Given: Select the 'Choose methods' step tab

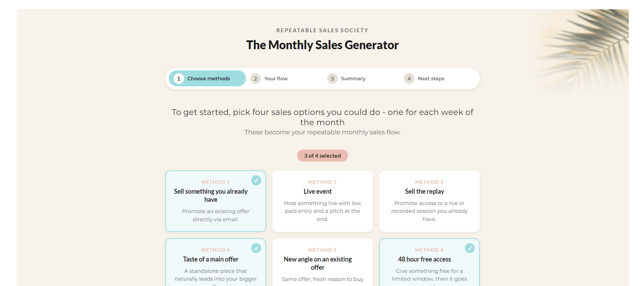Looking at the screenshot, I should pos(207,79).
